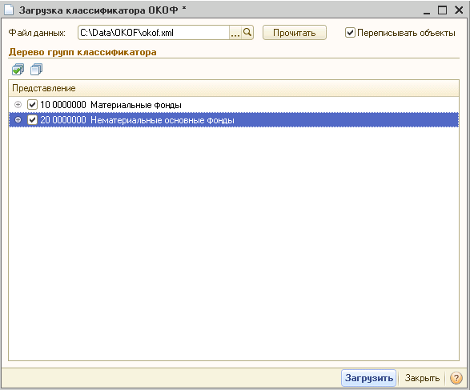Screen dimensions: 470x390
Task: Uncheck the 20 0000000 Нематериальные основные фонды checkbox
Action: [32, 120]
